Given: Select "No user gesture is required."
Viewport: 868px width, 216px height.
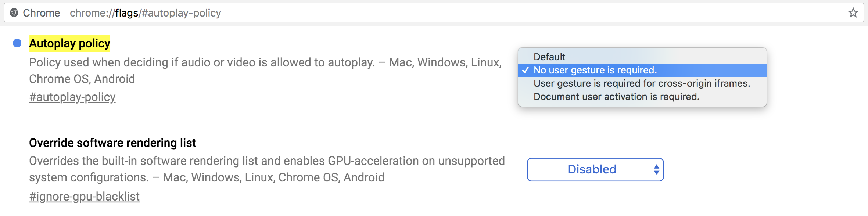Looking at the screenshot, I should (x=595, y=70).
